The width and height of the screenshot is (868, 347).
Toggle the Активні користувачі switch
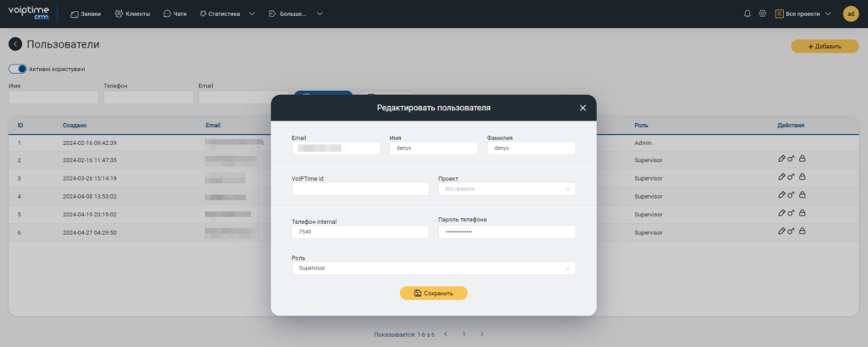pos(17,69)
